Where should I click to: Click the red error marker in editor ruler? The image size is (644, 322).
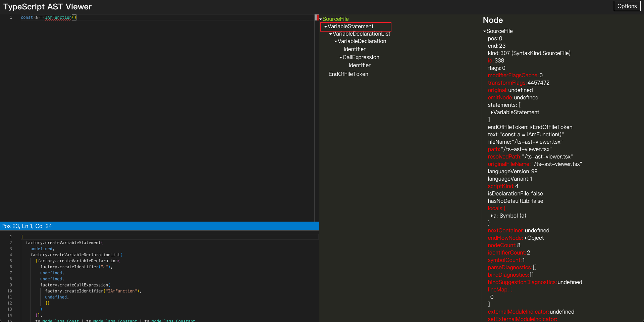[316, 17]
